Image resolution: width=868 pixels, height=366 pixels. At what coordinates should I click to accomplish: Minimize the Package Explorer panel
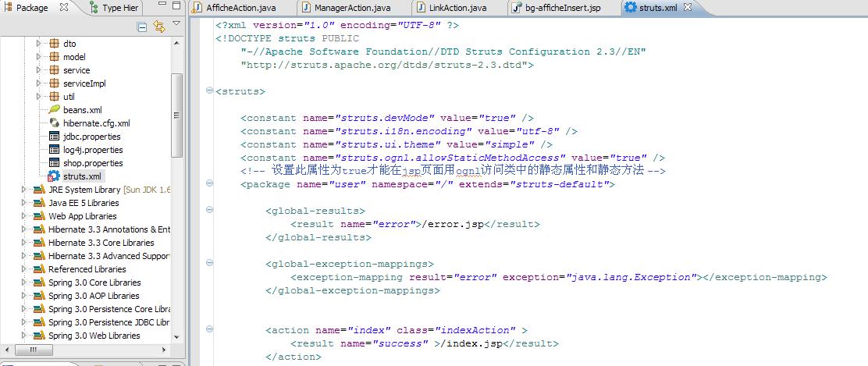pyautogui.click(x=161, y=5)
